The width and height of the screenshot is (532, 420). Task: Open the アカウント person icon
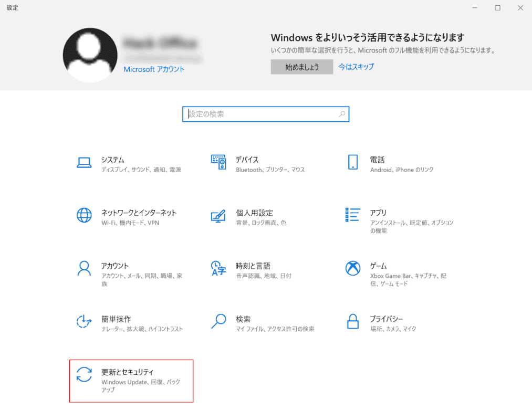coord(84,268)
